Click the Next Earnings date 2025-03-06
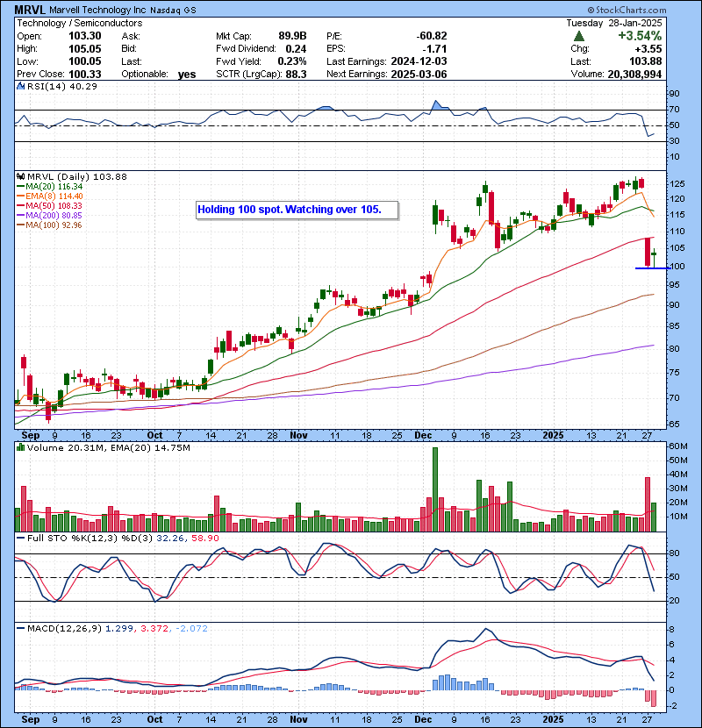Image resolution: width=702 pixels, height=728 pixels. 419,75
